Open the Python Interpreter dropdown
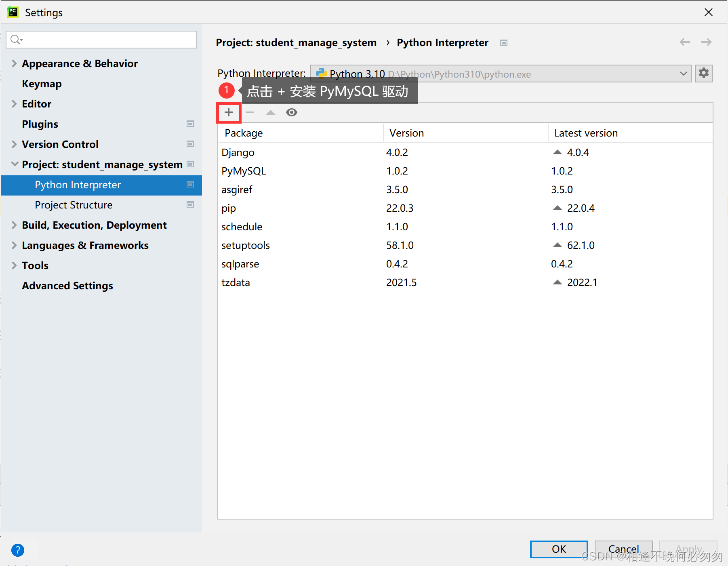Viewport: 728px width, 566px height. (x=501, y=74)
